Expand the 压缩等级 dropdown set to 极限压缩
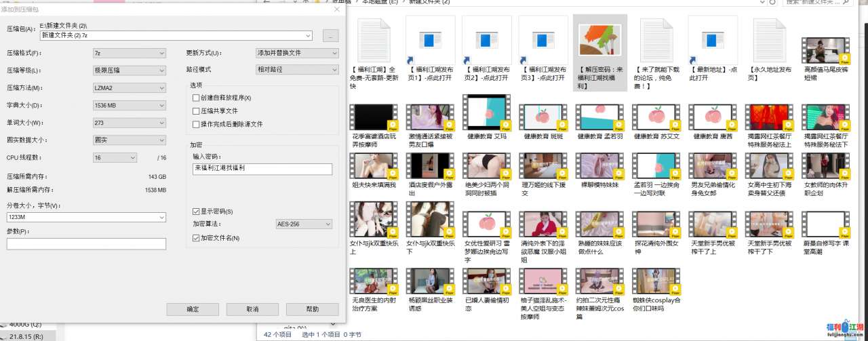 click(x=129, y=70)
